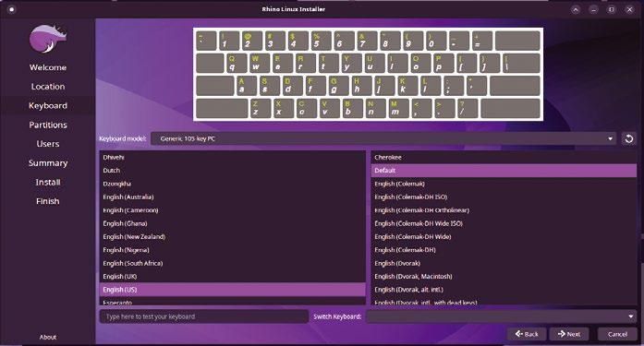Open the About link
Viewport: 644px width, 346px height.
(48, 337)
